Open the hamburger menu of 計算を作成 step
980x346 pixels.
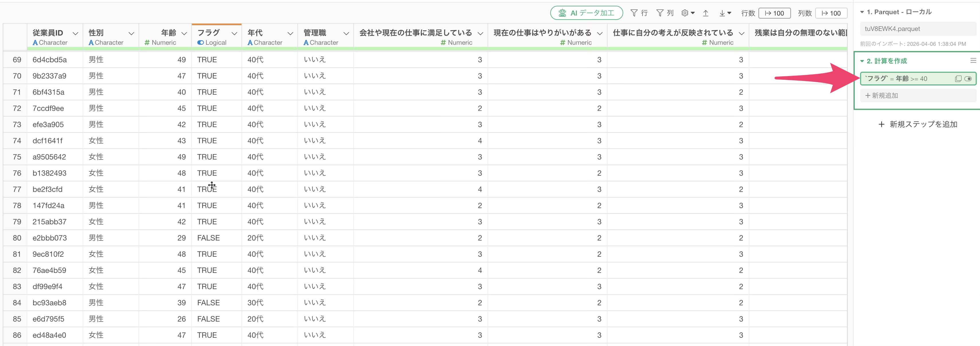[x=973, y=61]
